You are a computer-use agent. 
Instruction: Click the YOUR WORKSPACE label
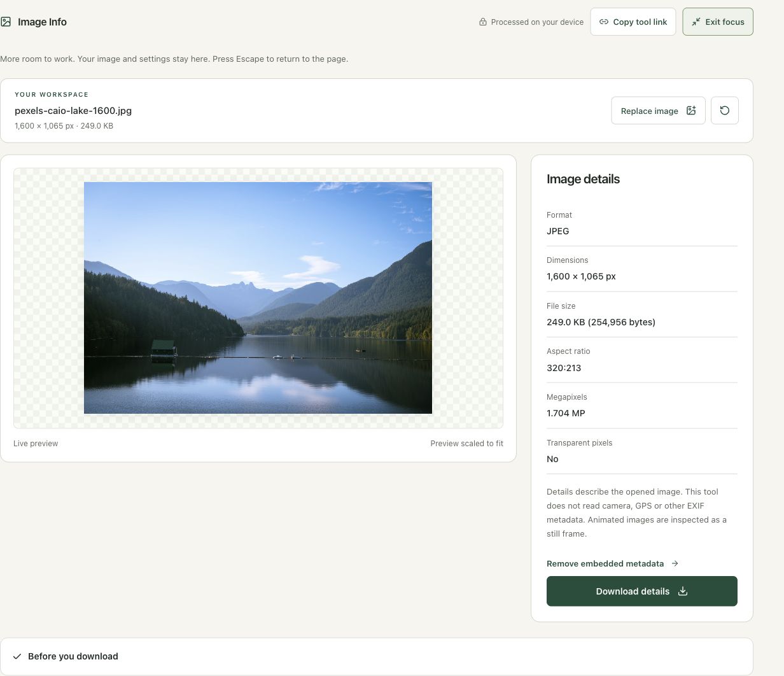click(x=52, y=94)
